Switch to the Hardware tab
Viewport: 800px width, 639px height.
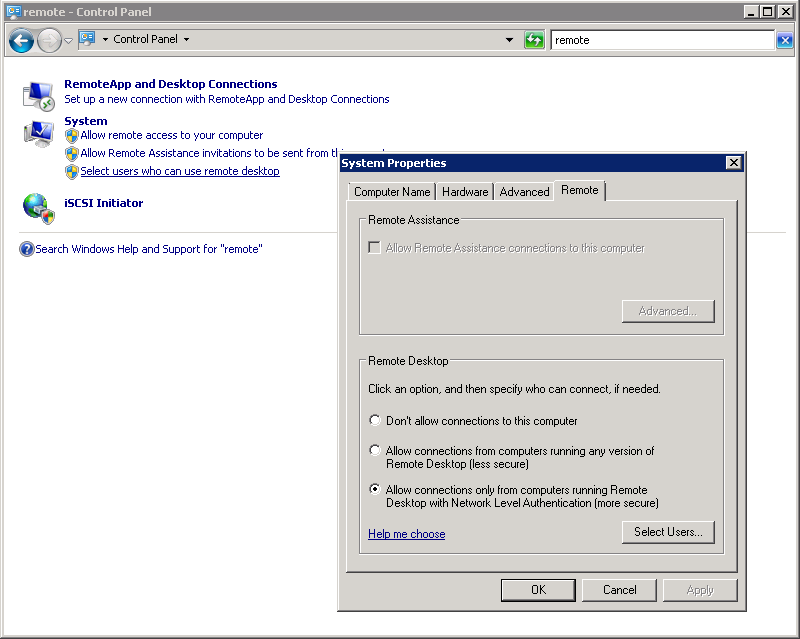tap(465, 192)
